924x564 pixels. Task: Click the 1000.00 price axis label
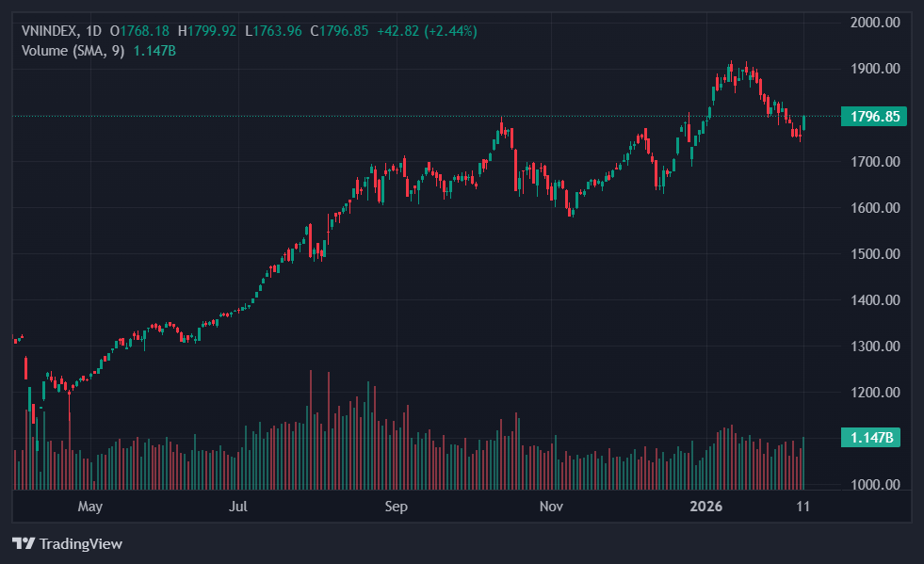pyautogui.click(x=875, y=485)
